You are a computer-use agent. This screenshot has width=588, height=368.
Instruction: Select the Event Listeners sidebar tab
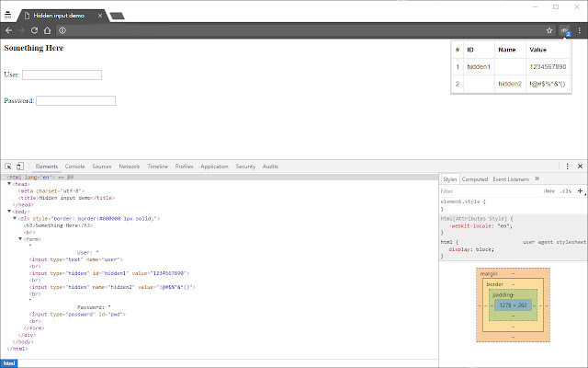[511, 179]
